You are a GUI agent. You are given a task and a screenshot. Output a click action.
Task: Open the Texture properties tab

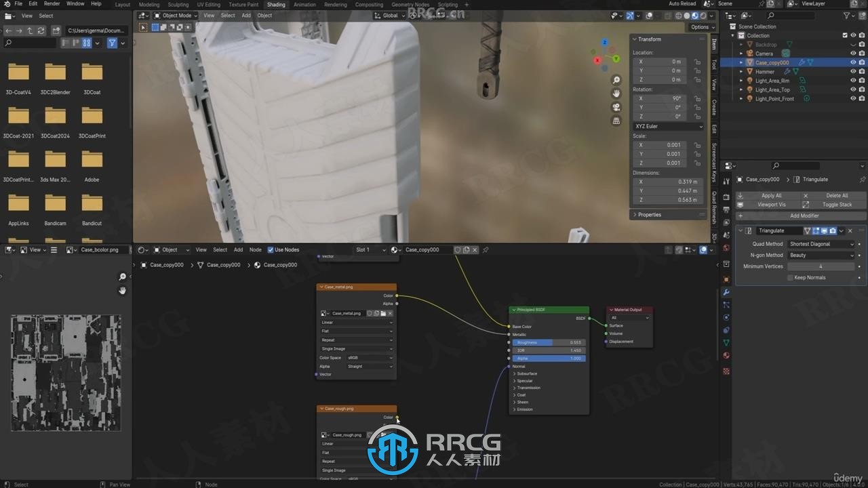click(x=726, y=371)
